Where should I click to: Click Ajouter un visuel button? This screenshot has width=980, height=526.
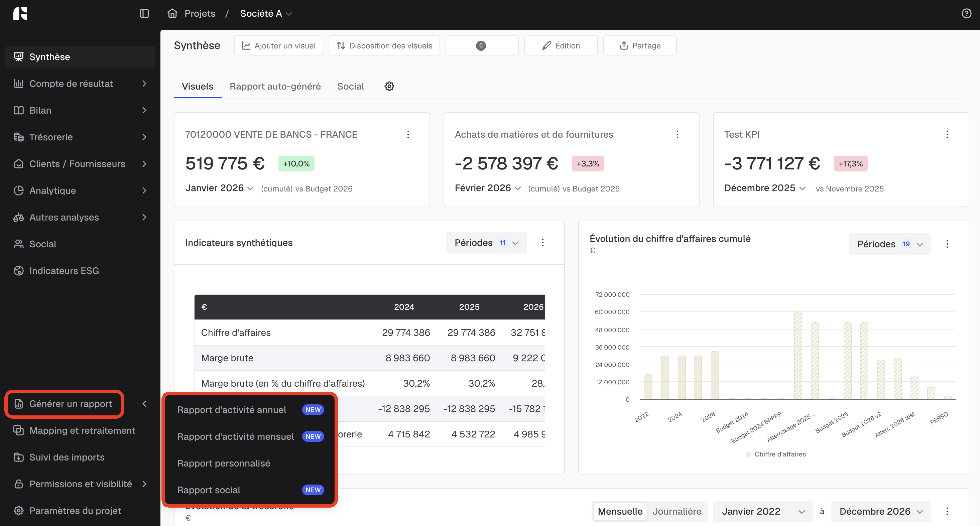click(278, 46)
